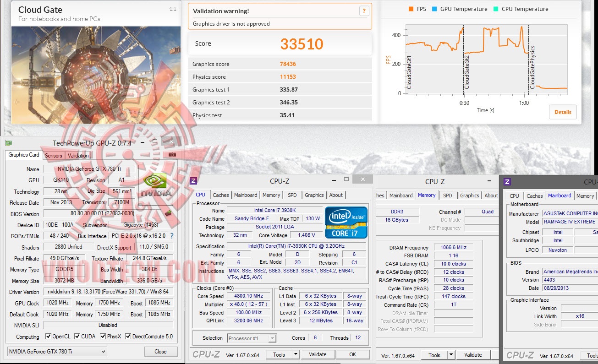Click the Core Voltage value 1.408 V
This screenshot has width=598, height=364.
point(306,235)
